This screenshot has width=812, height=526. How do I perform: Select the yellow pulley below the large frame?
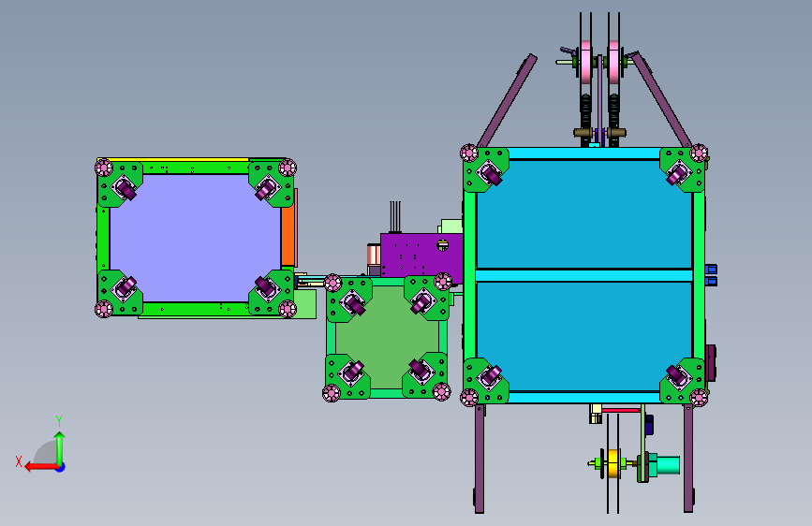(613, 464)
